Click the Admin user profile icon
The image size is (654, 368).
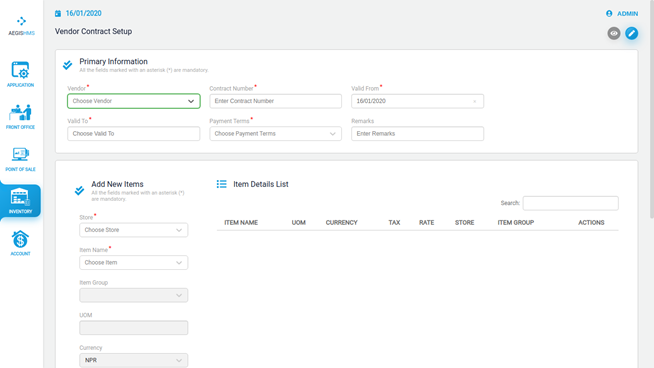coord(609,13)
